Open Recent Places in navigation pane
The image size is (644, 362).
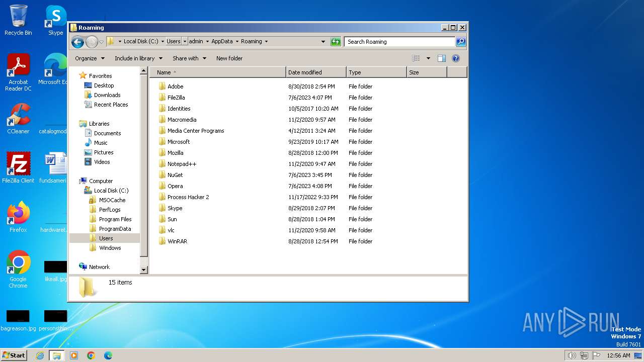click(x=111, y=105)
